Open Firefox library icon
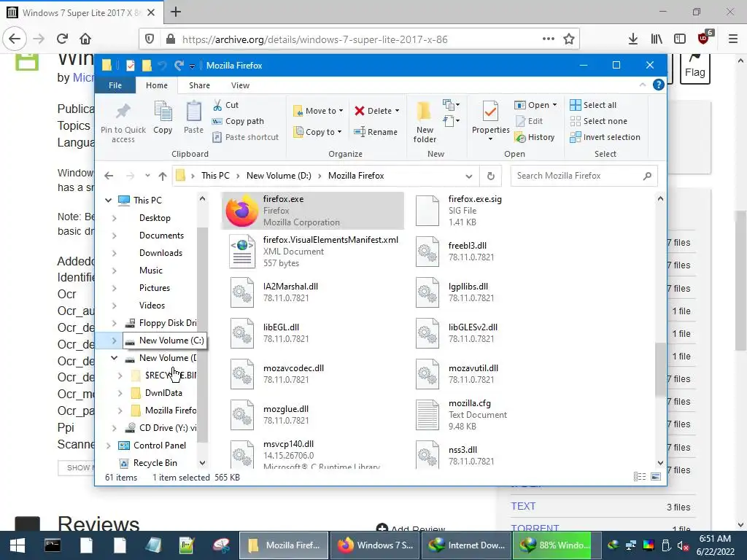 click(x=657, y=39)
